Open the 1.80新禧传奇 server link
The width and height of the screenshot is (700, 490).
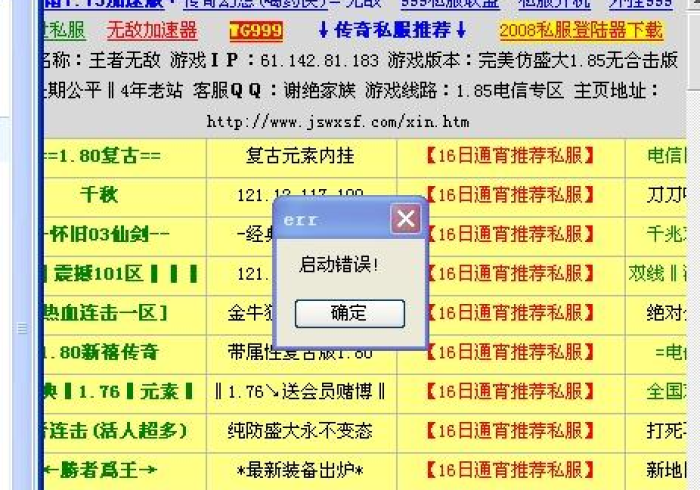tap(100, 352)
